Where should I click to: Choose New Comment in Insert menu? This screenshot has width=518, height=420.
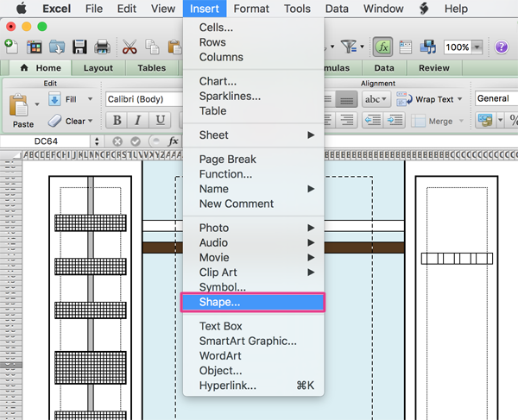pyautogui.click(x=253, y=204)
